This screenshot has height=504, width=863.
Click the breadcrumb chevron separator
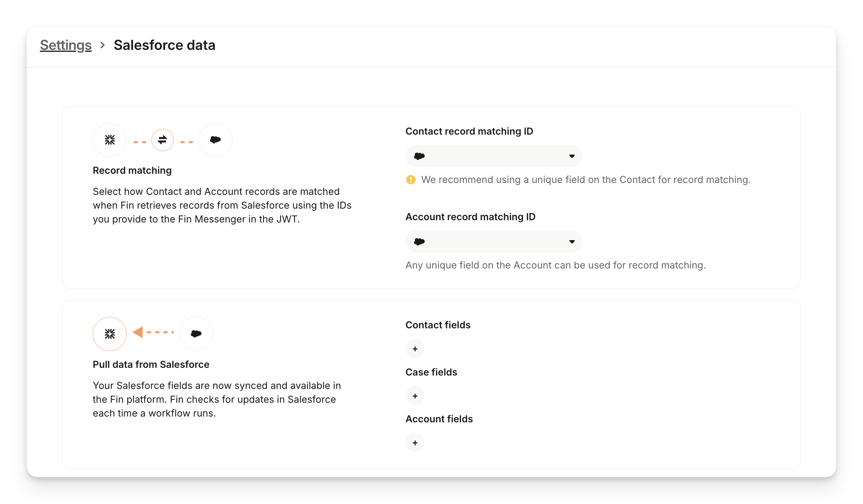[102, 45]
